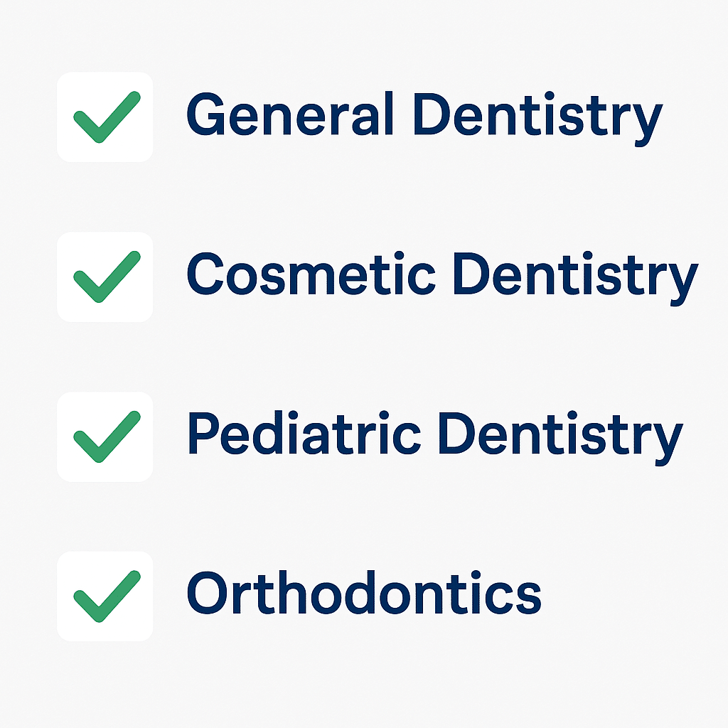
Task: Disable the Pediatric Dentistry checkbox
Action: coord(105,437)
